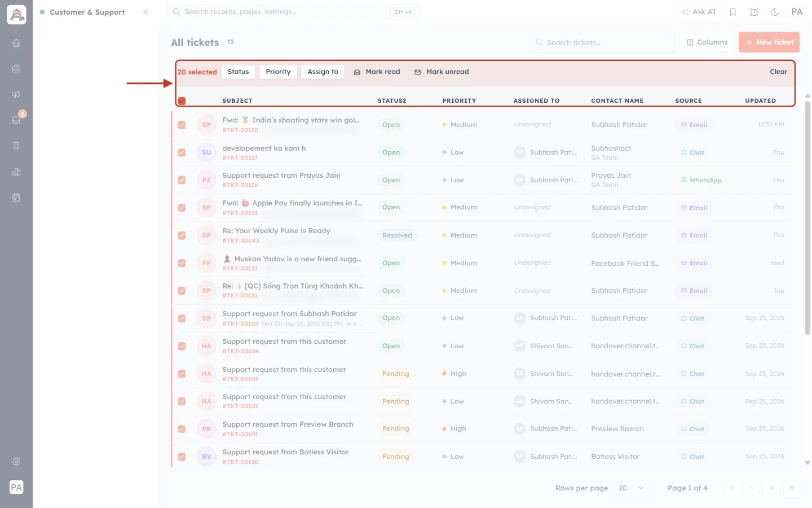Mark selected tickets as read

coord(377,72)
